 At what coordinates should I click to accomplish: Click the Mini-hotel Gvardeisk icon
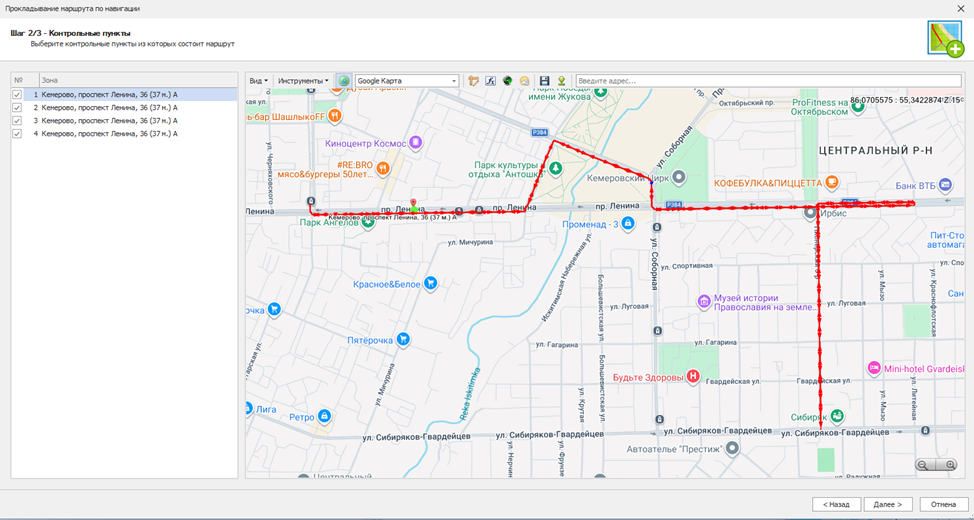click(874, 368)
